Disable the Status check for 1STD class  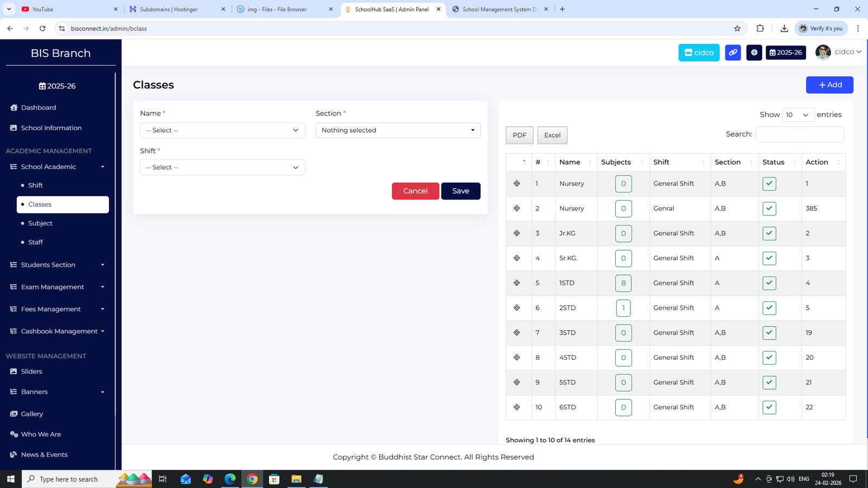(x=769, y=282)
